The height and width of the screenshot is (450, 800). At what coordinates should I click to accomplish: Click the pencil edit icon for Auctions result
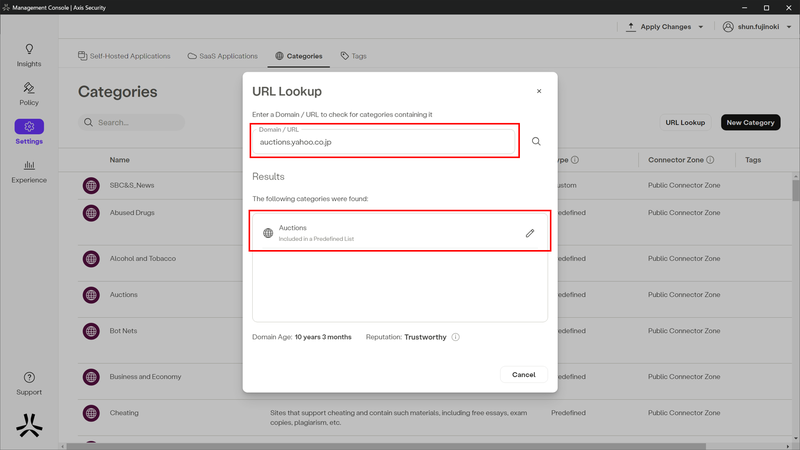530,233
